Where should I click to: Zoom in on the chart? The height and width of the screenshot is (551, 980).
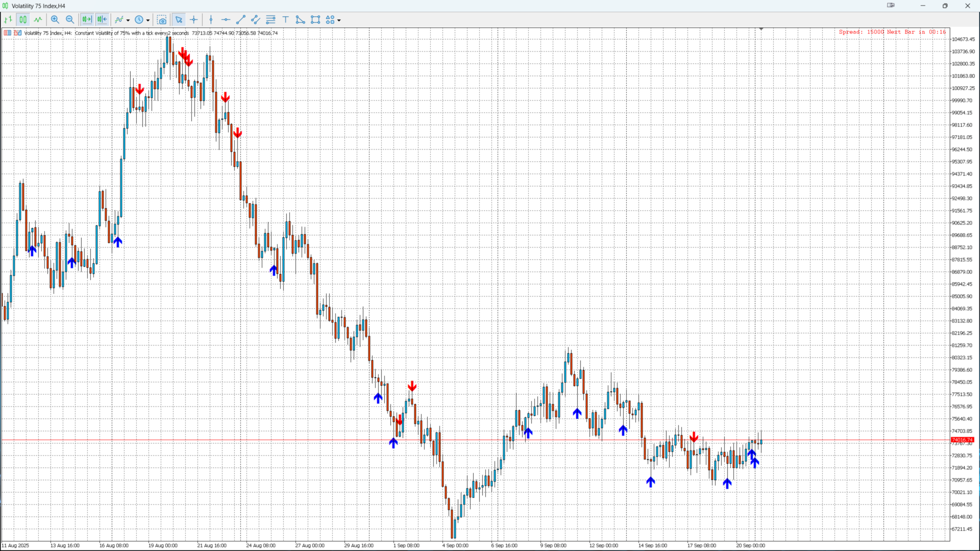(x=55, y=20)
